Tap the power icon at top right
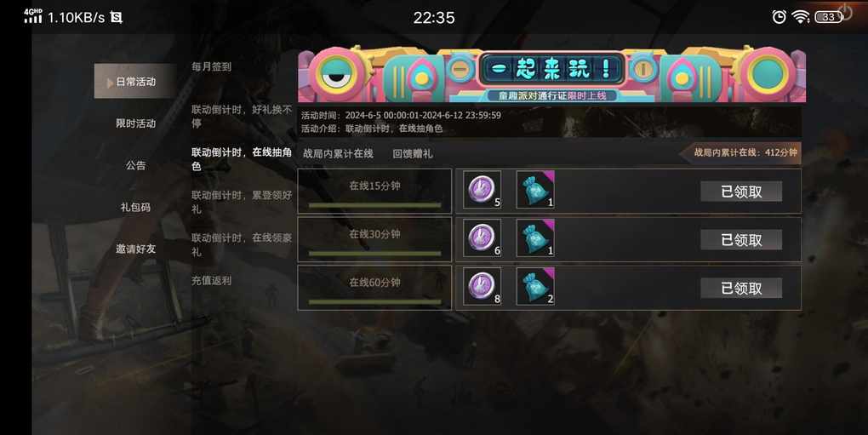This screenshot has width=868, height=435. [846, 11]
